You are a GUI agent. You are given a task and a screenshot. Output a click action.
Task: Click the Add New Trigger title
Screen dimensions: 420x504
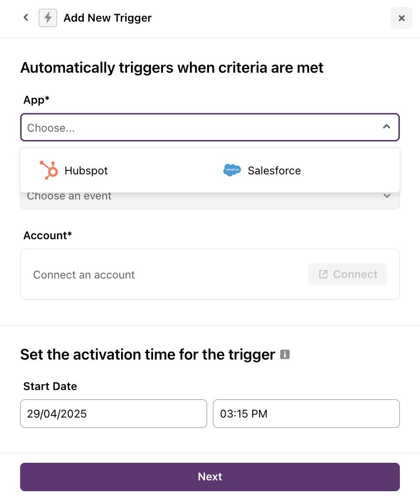107,18
